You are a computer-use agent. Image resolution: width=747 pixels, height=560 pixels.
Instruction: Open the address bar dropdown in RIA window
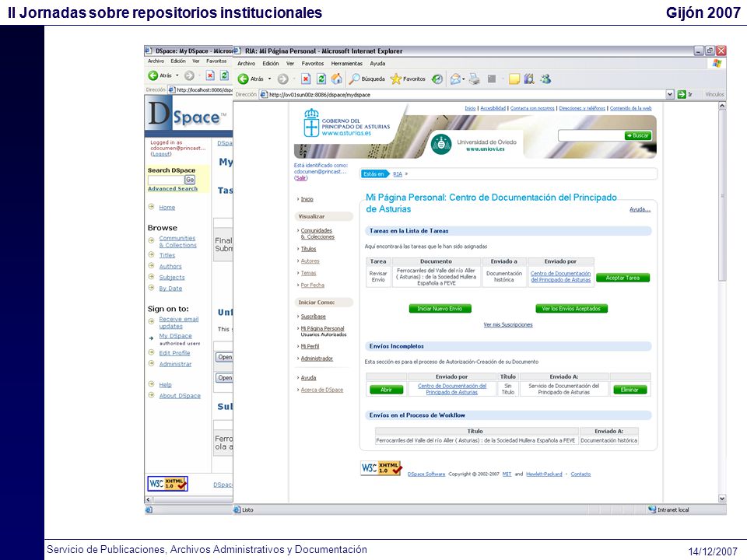tap(670, 94)
